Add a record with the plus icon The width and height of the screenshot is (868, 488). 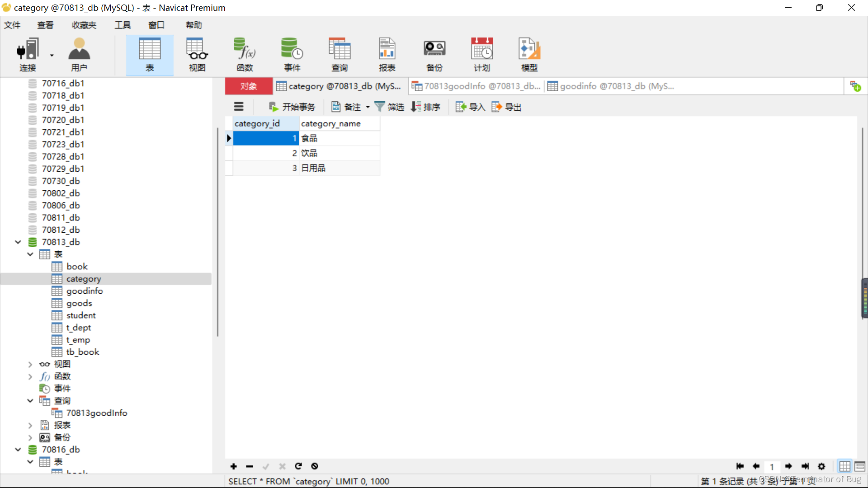233,466
